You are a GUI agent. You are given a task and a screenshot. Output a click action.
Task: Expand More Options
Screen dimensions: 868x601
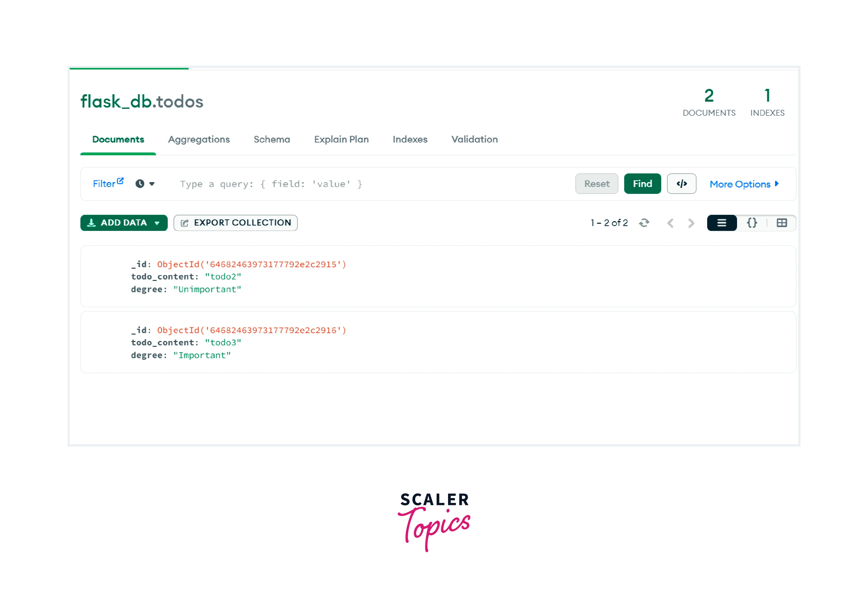(744, 184)
